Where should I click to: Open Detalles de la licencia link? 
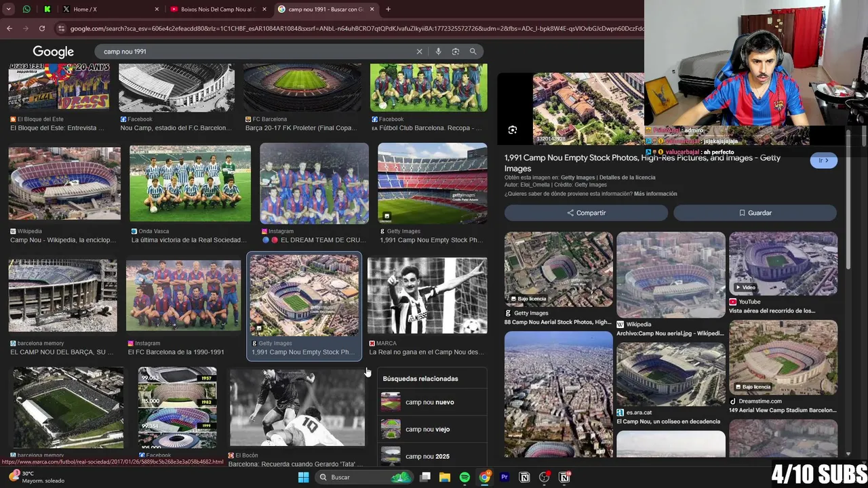point(627,178)
